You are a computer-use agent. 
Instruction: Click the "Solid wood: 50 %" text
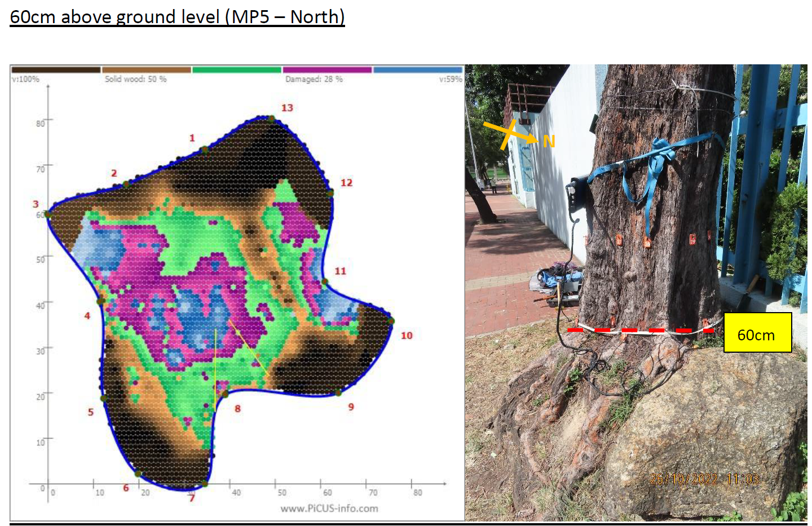point(135,80)
